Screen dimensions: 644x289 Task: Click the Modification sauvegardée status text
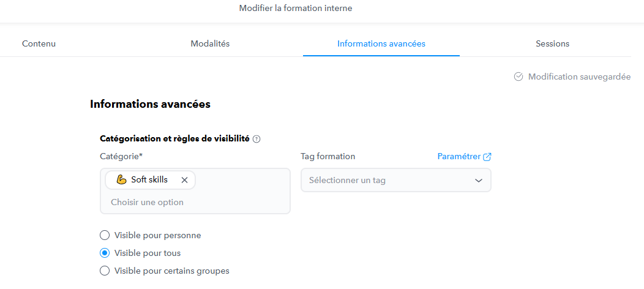[x=579, y=77]
